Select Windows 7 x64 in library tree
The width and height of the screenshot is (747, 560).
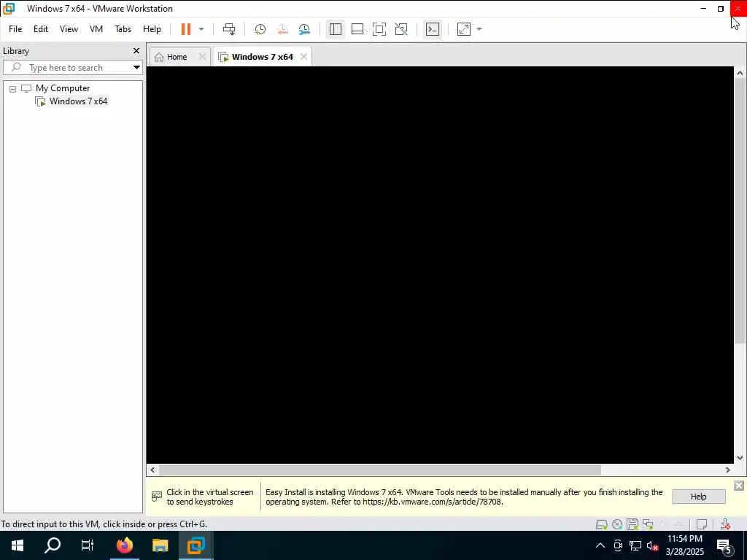pyautogui.click(x=78, y=101)
